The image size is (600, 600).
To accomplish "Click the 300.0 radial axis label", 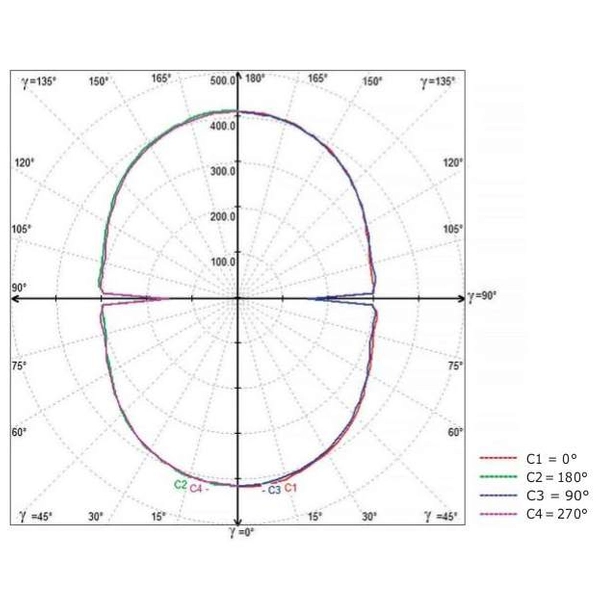I will click(220, 172).
